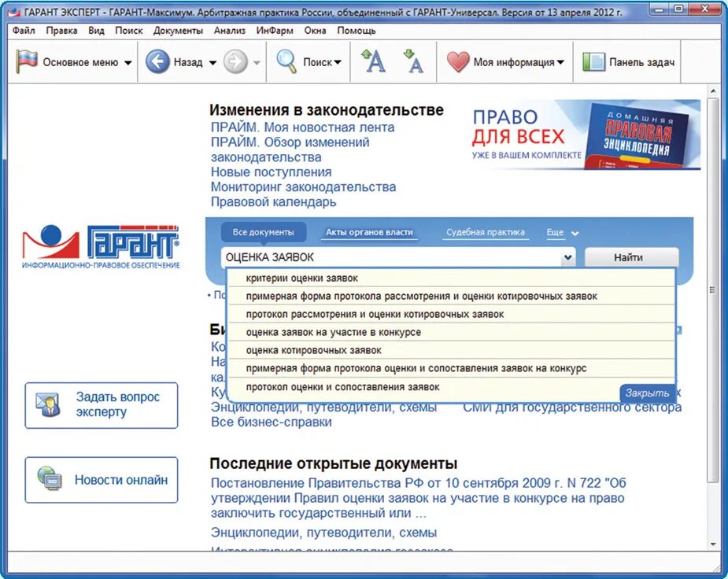
Task: Click the magnifying glass Search icon
Action: [x=286, y=61]
